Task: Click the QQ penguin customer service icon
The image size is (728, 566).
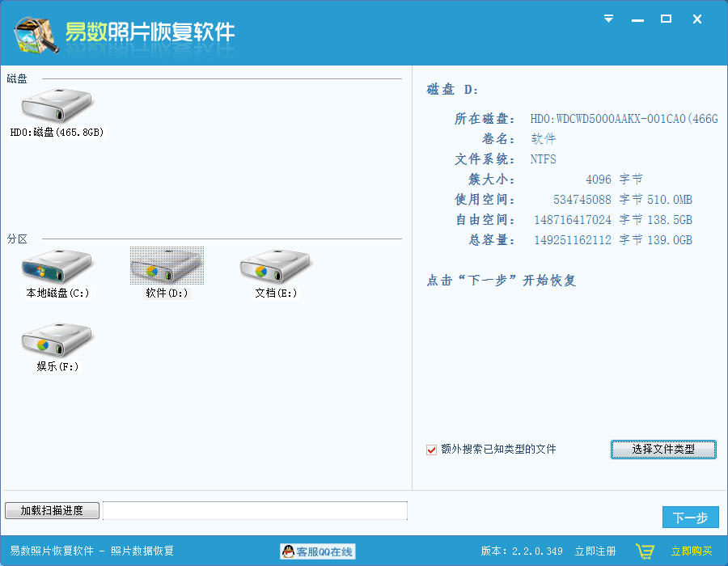Action: click(x=287, y=551)
